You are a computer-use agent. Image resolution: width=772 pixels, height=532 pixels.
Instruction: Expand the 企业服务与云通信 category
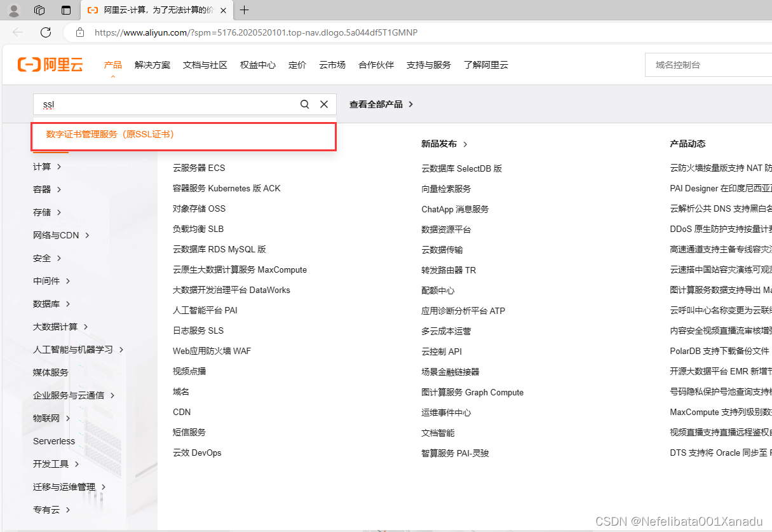click(74, 395)
